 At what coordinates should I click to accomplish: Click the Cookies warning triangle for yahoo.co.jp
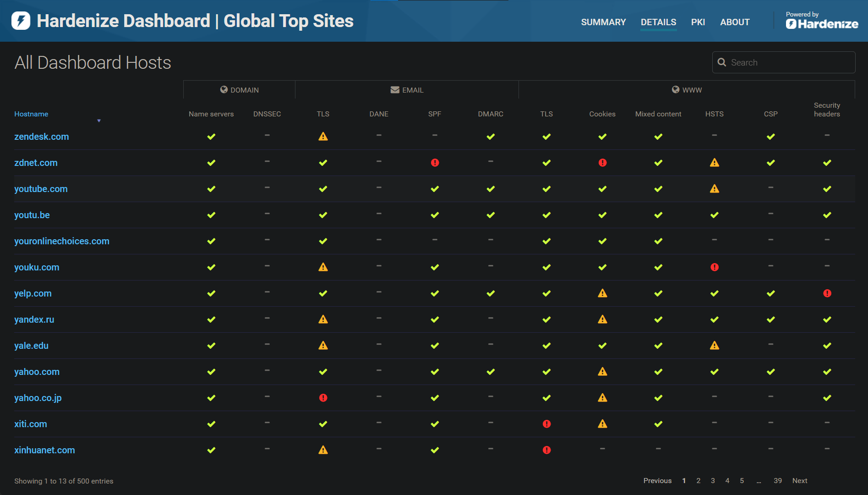point(602,398)
